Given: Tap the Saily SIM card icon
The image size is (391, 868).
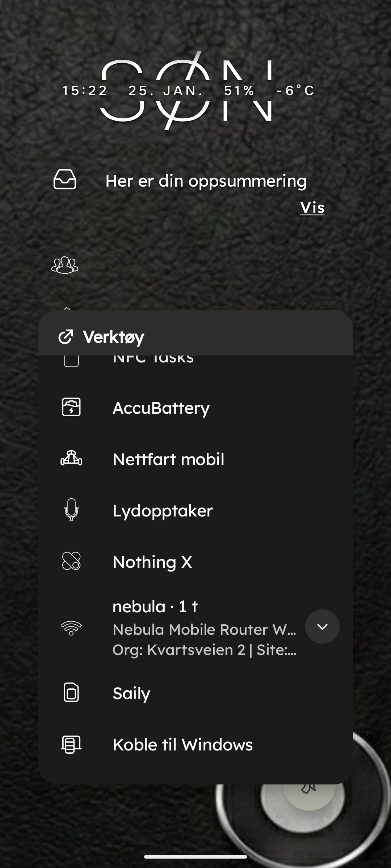Looking at the screenshot, I should (x=71, y=693).
